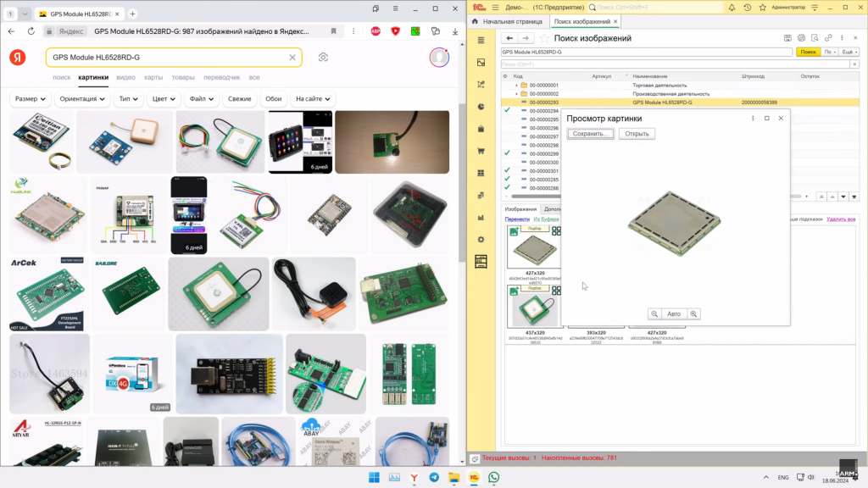868x488 pixels.
Task: Expand folder 00-00000001 Торговая деятельность
Action: (x=516, y=86)
